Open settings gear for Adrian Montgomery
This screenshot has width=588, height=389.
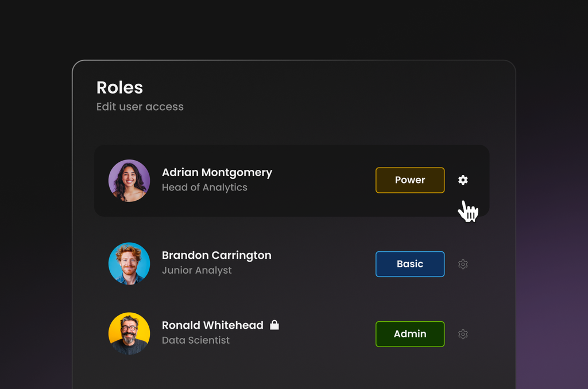click(463, 180)
